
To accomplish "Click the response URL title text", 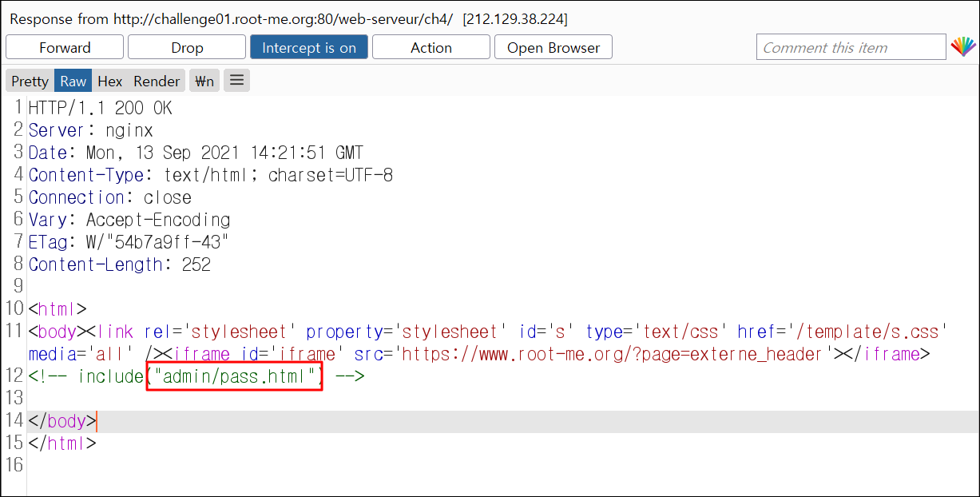I will pyautogui.click(x=288, y=18).
